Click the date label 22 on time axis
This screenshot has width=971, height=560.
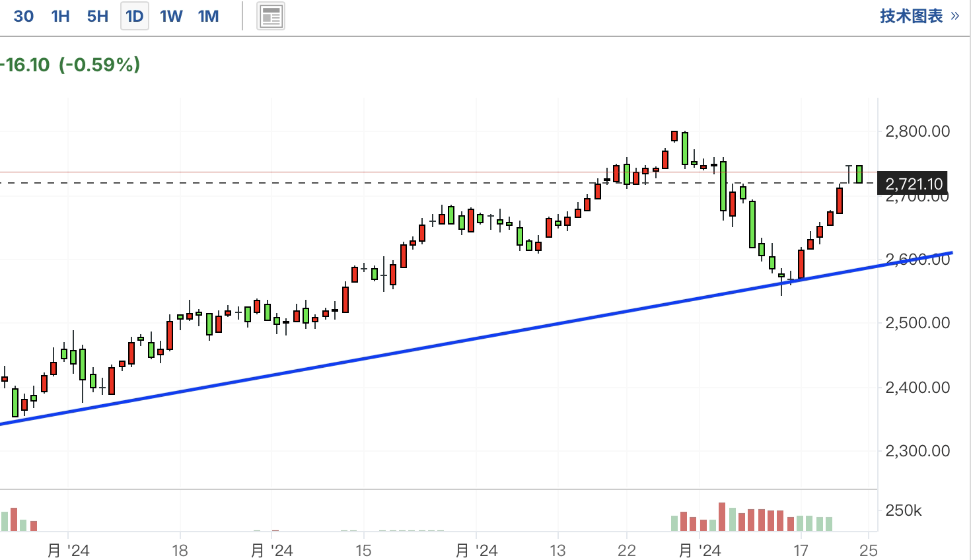pos(626,550)
